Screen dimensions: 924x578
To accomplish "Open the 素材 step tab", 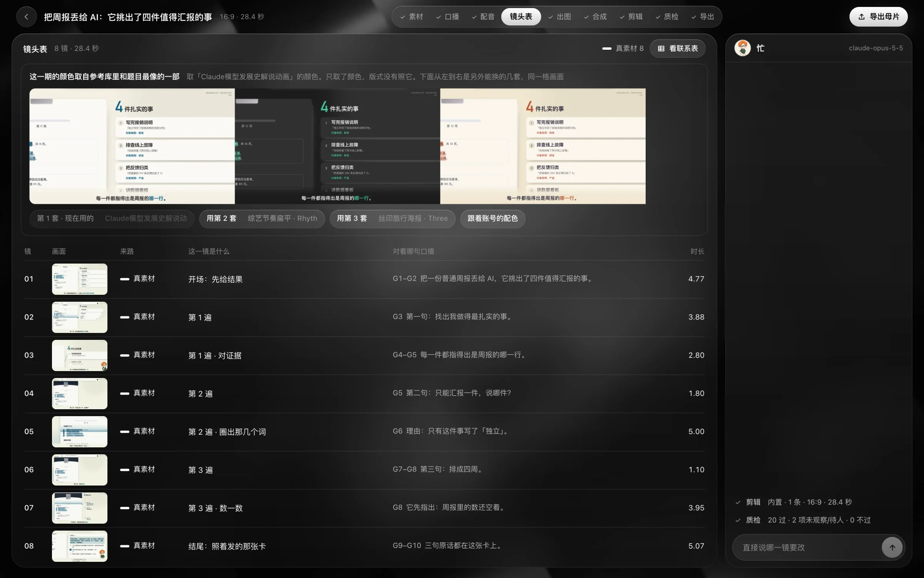I will coord(412,17).
